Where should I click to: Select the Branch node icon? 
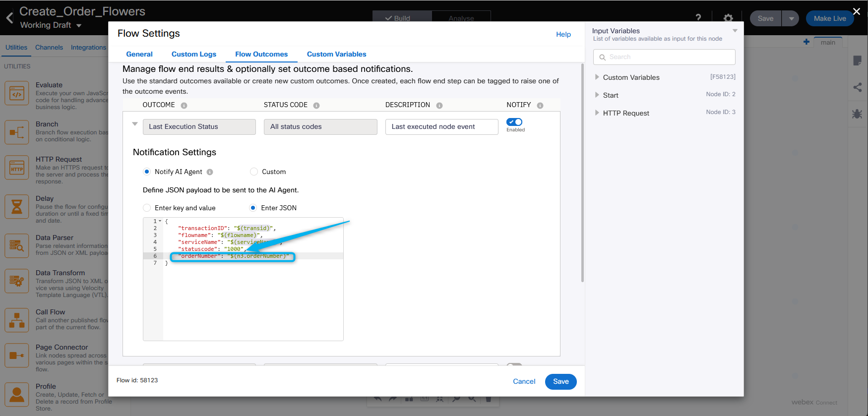pos(17,132)
